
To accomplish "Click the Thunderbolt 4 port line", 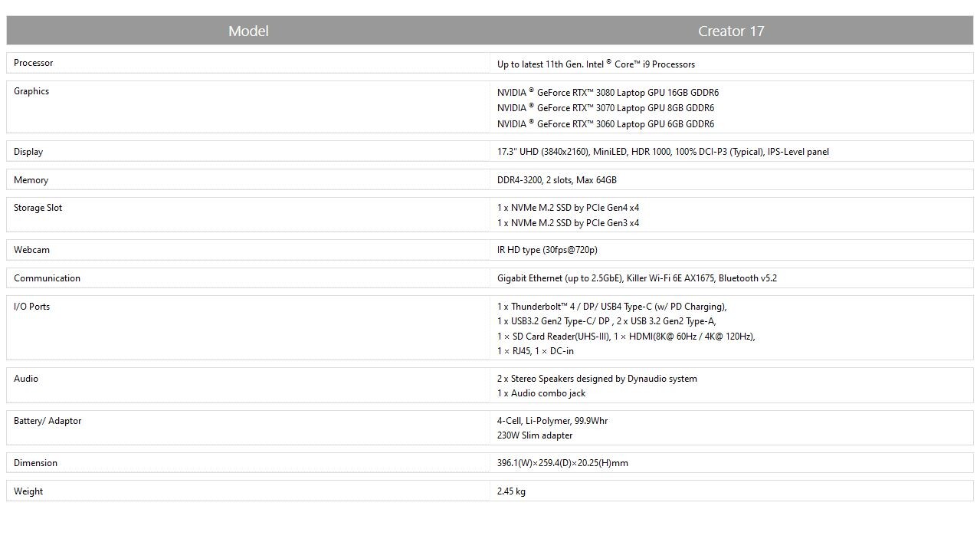I will pos(612,307).
